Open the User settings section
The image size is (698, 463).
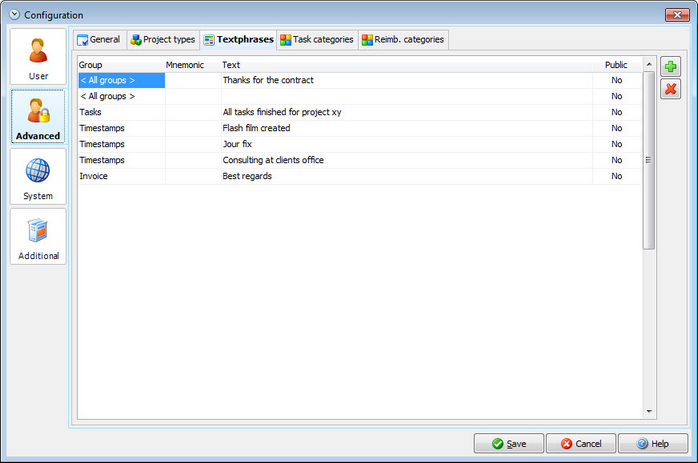tap(38, 57)
